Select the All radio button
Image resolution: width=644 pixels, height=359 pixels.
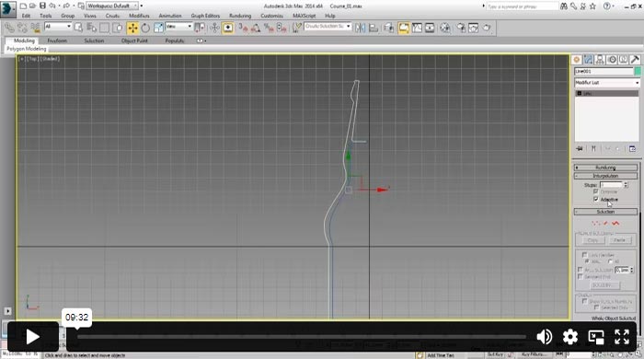tap(610, 261)
